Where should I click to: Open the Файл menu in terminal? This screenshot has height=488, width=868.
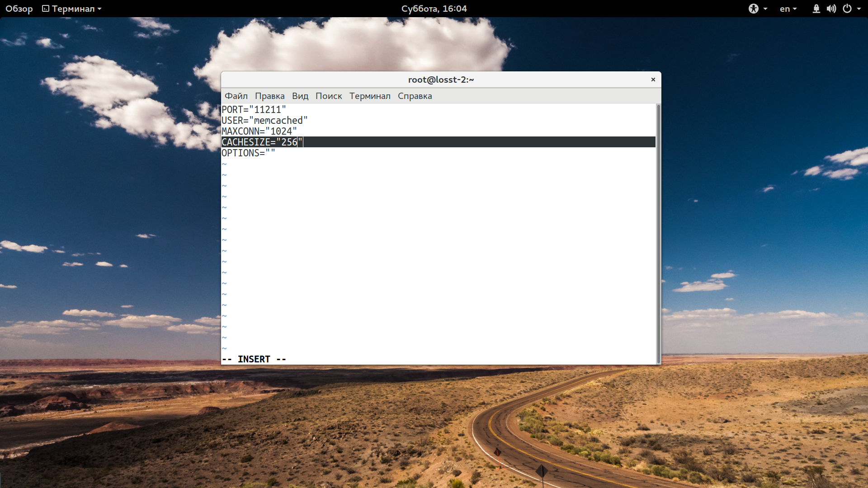pyautogui.click(x=236, y=96)
